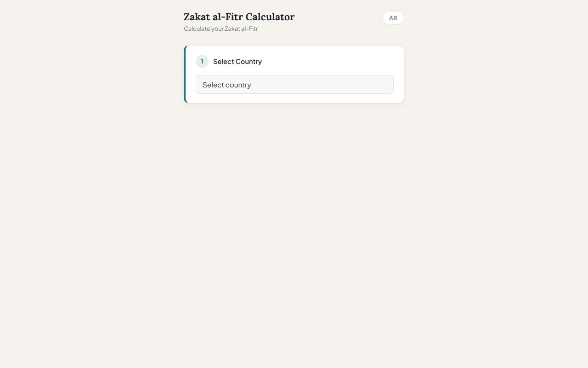Click inside the country input field
Screen dimensions: 588x368
click(294, 85)
